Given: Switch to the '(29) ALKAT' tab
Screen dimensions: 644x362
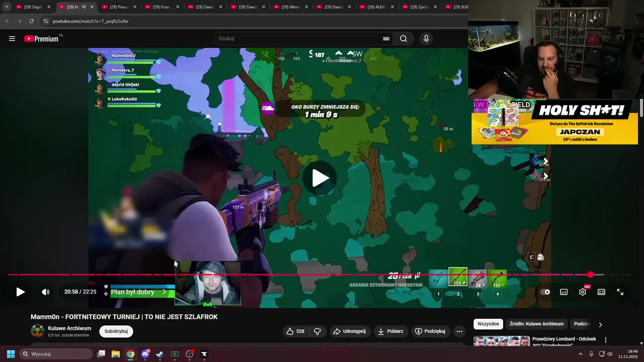Looking at the screenshot, I should [x=377, y=7].
